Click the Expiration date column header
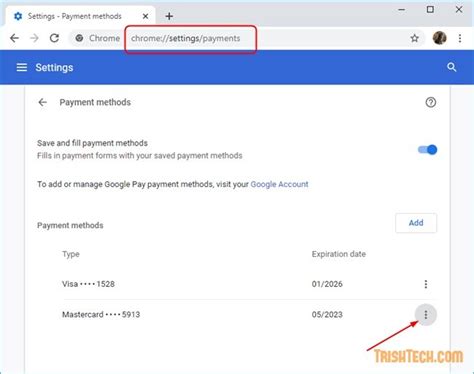 339,254
